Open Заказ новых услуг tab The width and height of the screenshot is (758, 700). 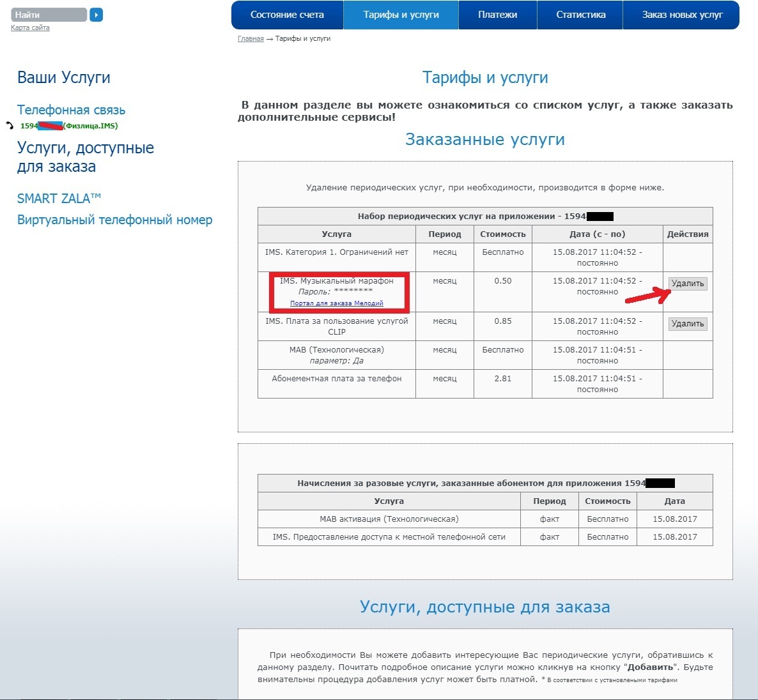(x=681, y=15)
